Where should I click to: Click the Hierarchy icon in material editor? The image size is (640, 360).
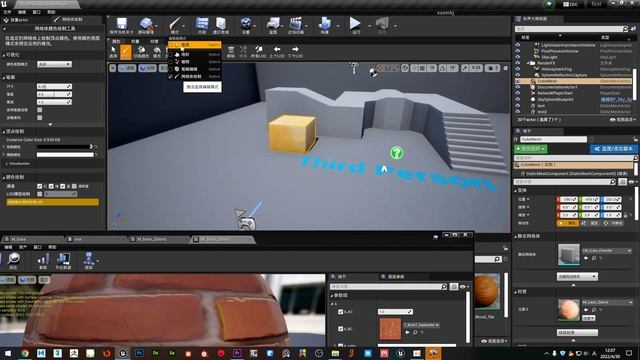tap(89, 260)
